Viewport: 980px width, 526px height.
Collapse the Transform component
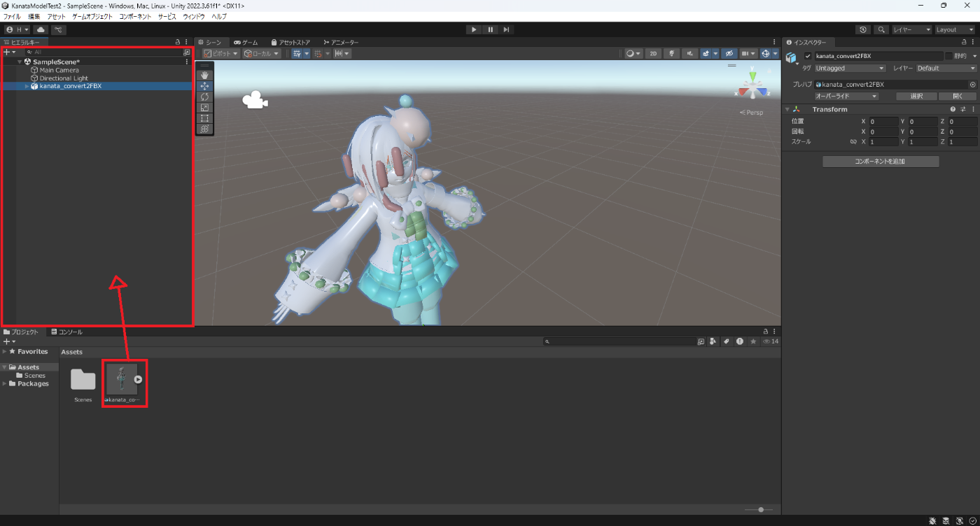(787, 109)
